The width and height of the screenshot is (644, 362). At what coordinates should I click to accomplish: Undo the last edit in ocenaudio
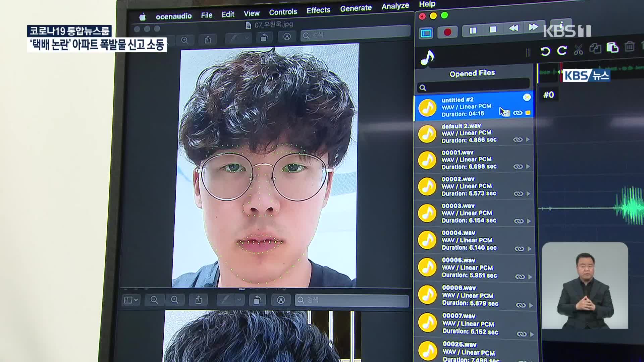click(x=545, y=51)
